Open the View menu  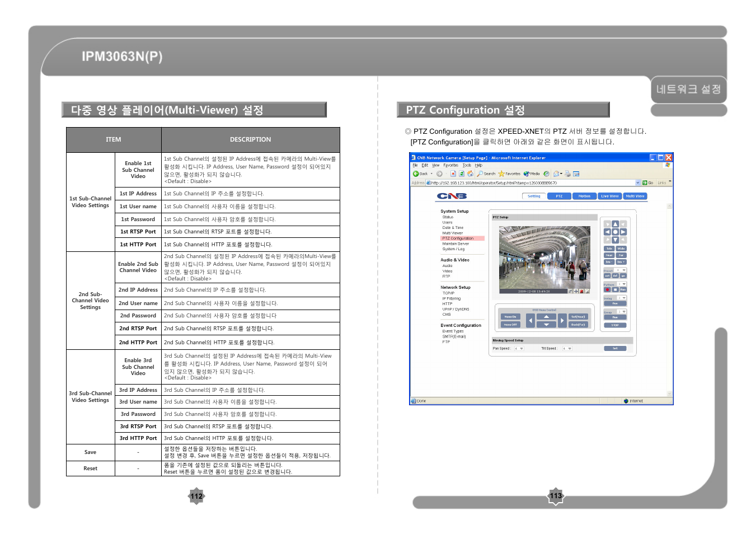(435, 165)
